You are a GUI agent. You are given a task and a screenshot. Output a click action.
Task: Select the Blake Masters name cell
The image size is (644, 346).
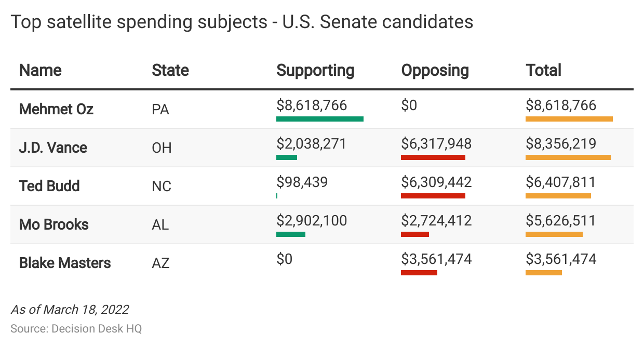[65, 263]
